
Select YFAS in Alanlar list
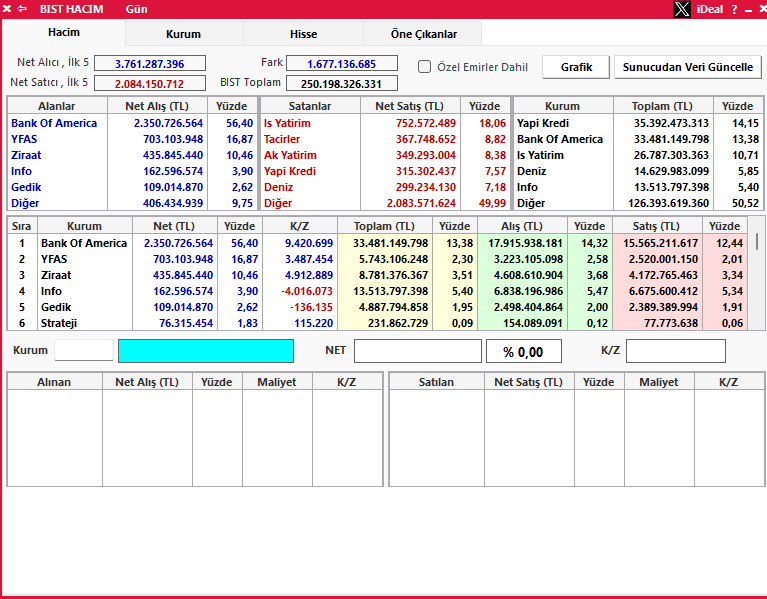coord(24,139)
